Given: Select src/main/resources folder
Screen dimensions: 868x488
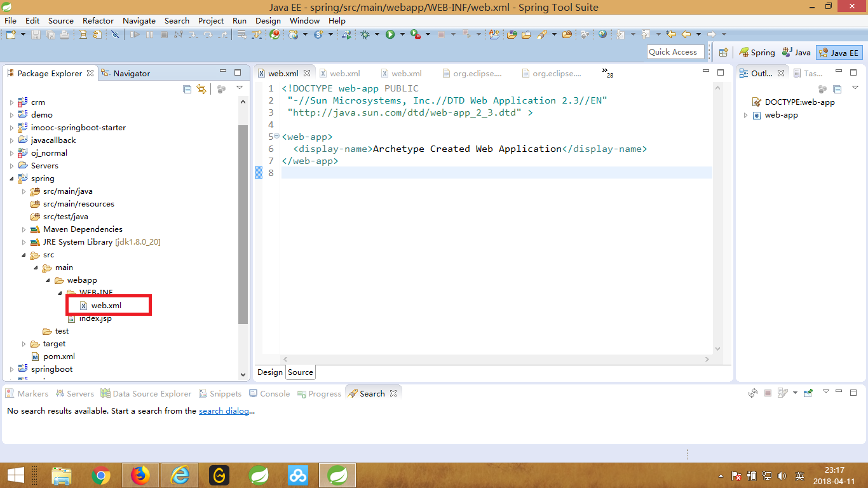Looking at the screenshot, I should pyautogui.click(x=72, y=204).
